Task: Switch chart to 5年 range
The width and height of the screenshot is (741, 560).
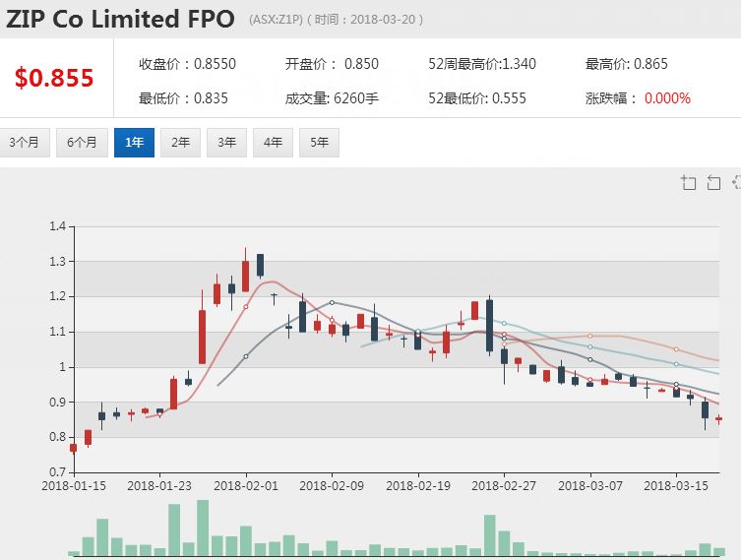Action: click(x=320, y=143)
